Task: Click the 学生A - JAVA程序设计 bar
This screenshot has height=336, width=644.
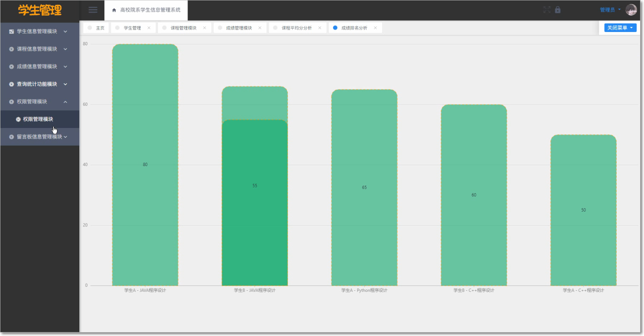Action: [145, 165]
